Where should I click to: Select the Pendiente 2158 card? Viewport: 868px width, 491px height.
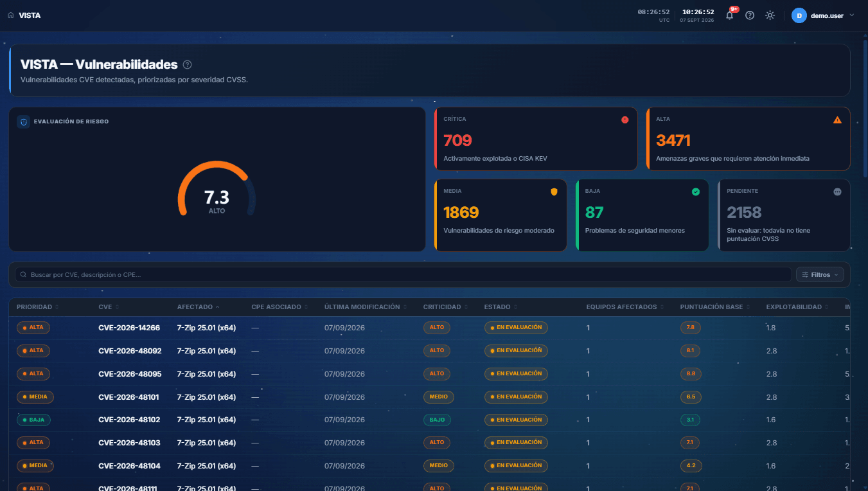[x=784, y=215]
